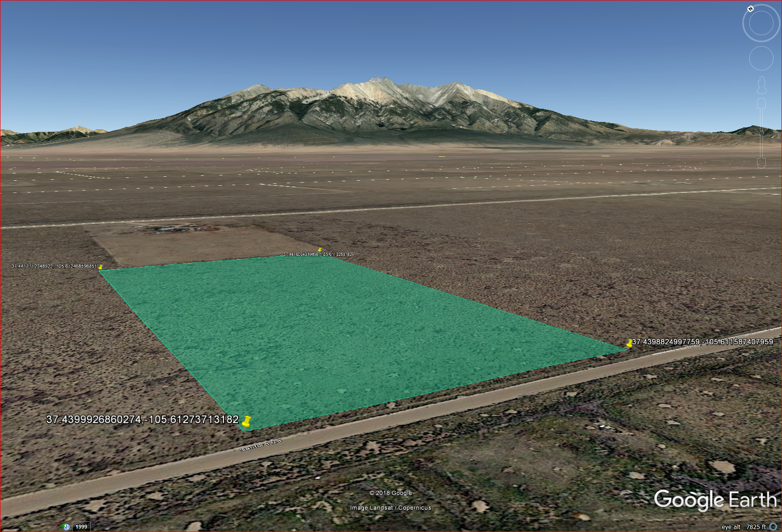Click the Google Earth logo watermark
Viewport: 782px width, 532px height.
tap(715, 500)
